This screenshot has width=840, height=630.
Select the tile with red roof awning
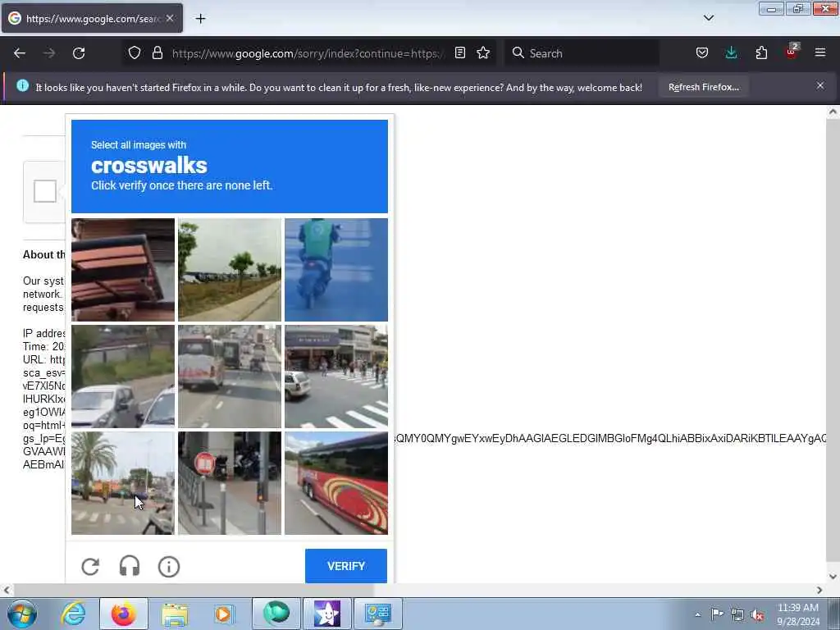[x=123, y=269]
